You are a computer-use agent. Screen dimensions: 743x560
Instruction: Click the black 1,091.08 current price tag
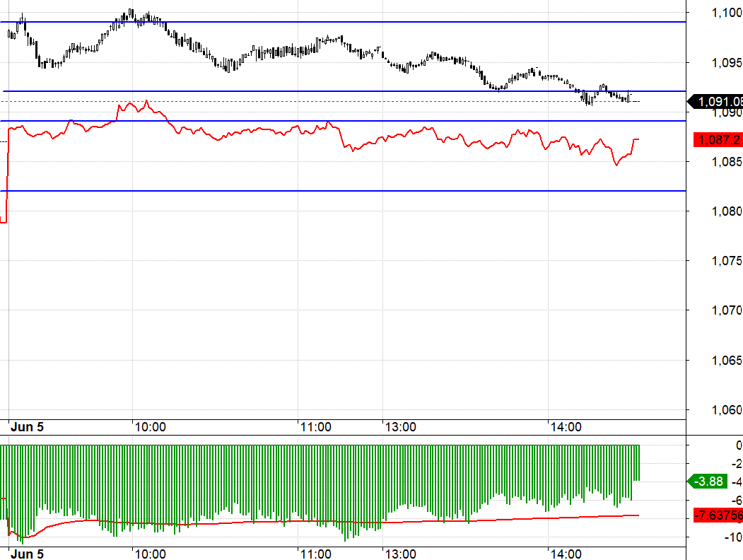coord(718,103)
